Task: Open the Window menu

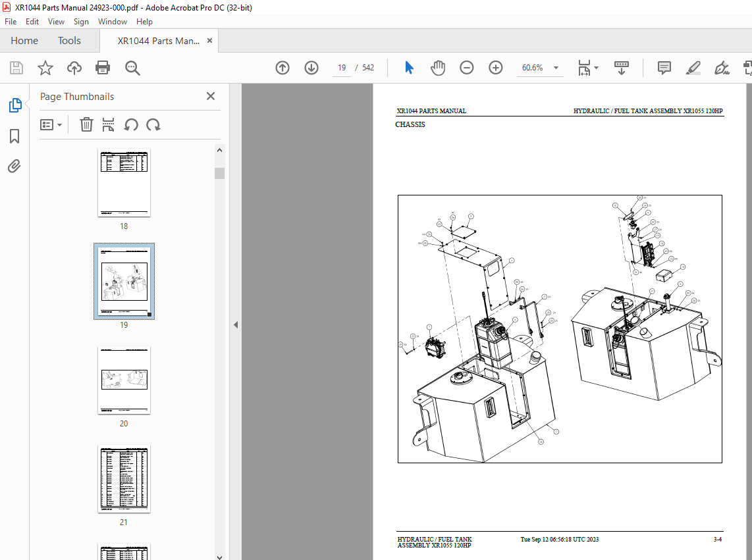Action: (112, 22)
